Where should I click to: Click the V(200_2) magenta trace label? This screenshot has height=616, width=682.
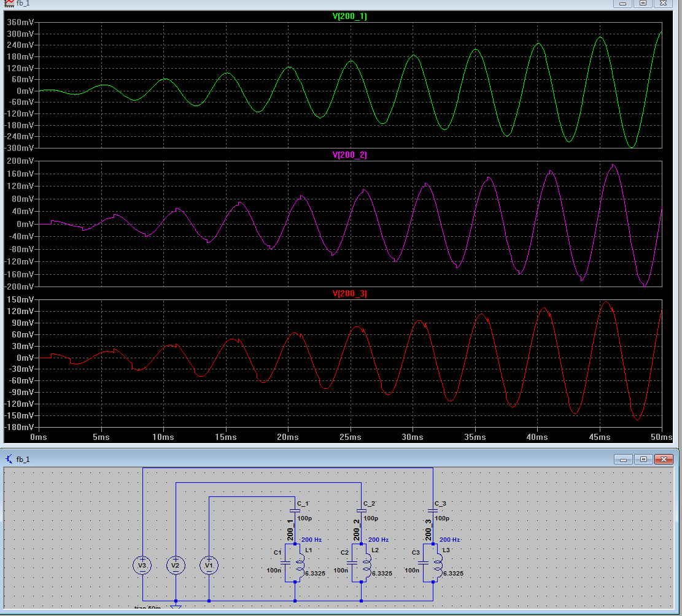[x=350, y=155]
